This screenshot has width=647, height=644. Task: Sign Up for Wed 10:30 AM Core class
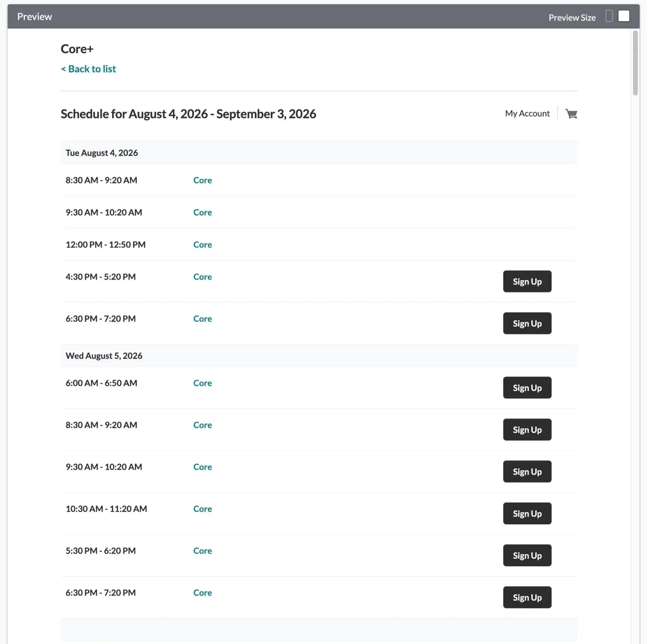[x=527, y=514]
